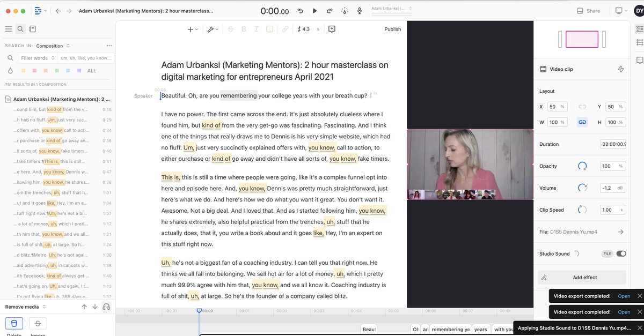Go back with the left arrow
Screen dimensions: 644x336
point(58,11)
